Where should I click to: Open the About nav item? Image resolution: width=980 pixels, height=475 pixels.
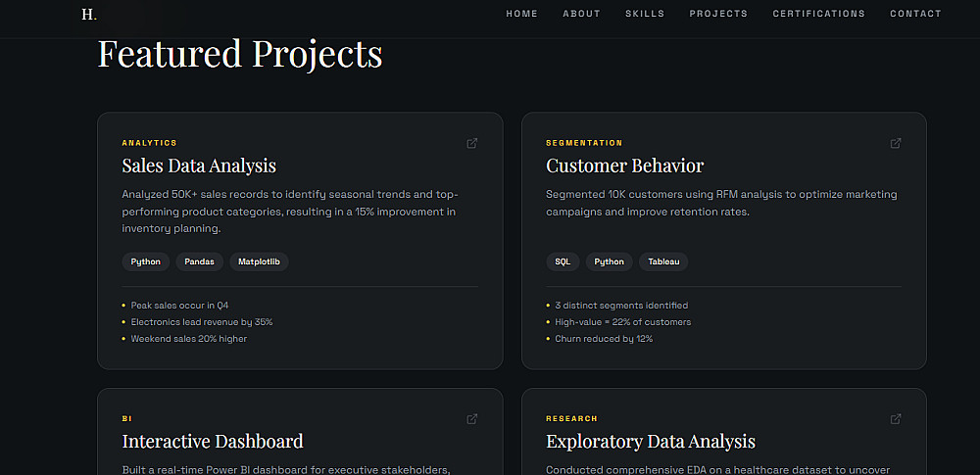(x=582, y=14)
